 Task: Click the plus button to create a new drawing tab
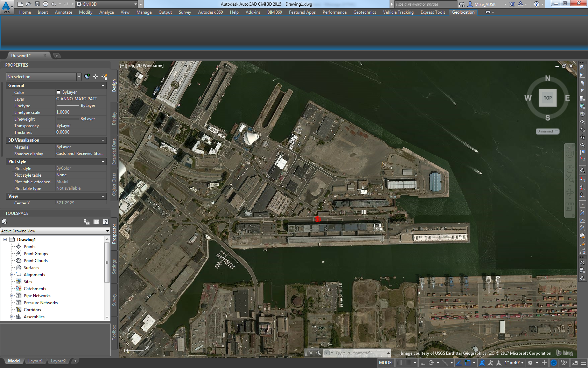[x=57, y=55]
